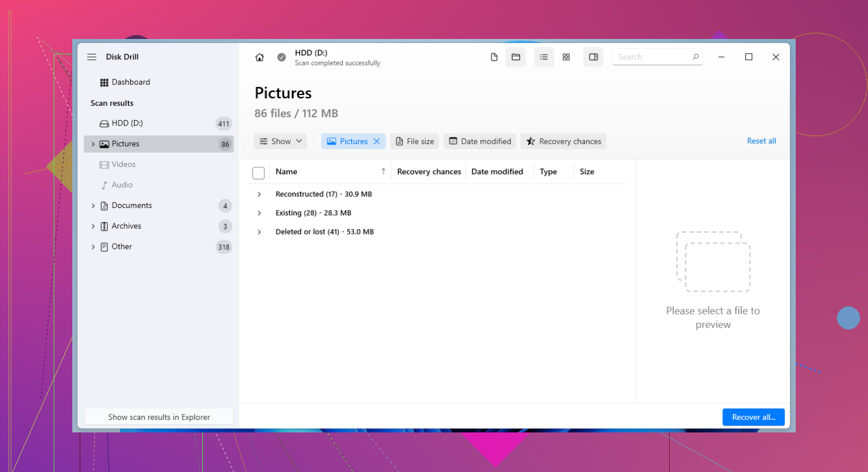The image size is (868, 472).
Task: Click the 318 count badge for Other
Action: [224, 247]
